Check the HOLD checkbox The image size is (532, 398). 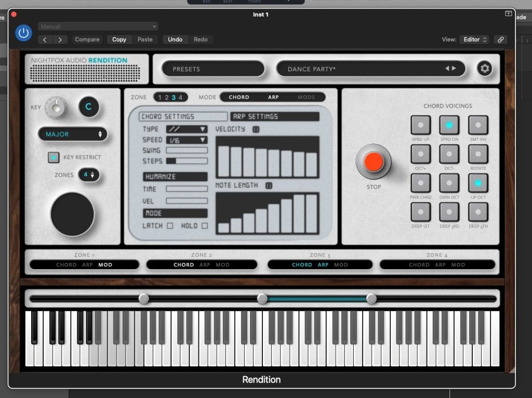(205, 225)
